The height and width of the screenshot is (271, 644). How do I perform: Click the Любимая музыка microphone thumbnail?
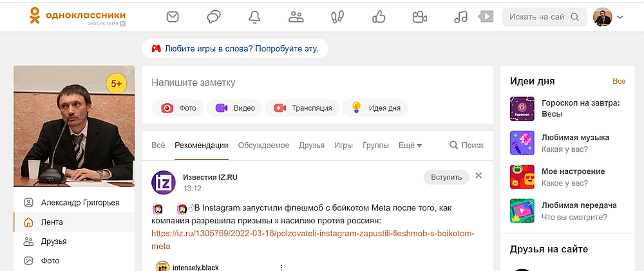[522, 143]
